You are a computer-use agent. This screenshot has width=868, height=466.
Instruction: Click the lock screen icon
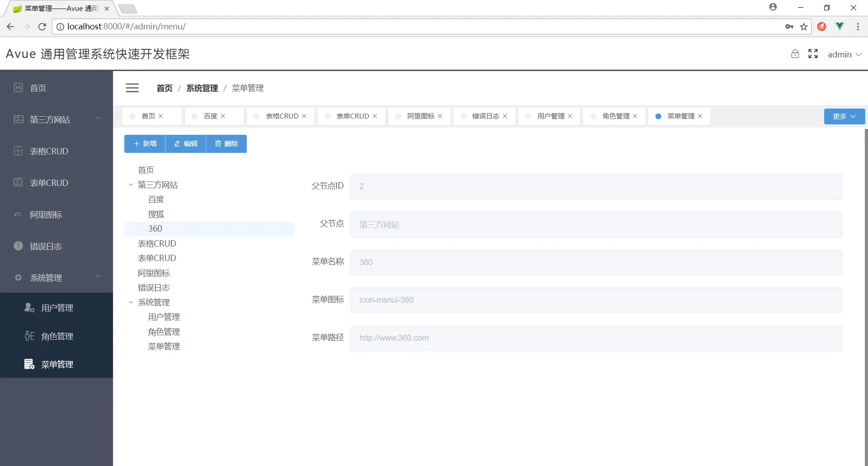pos(795,54)
